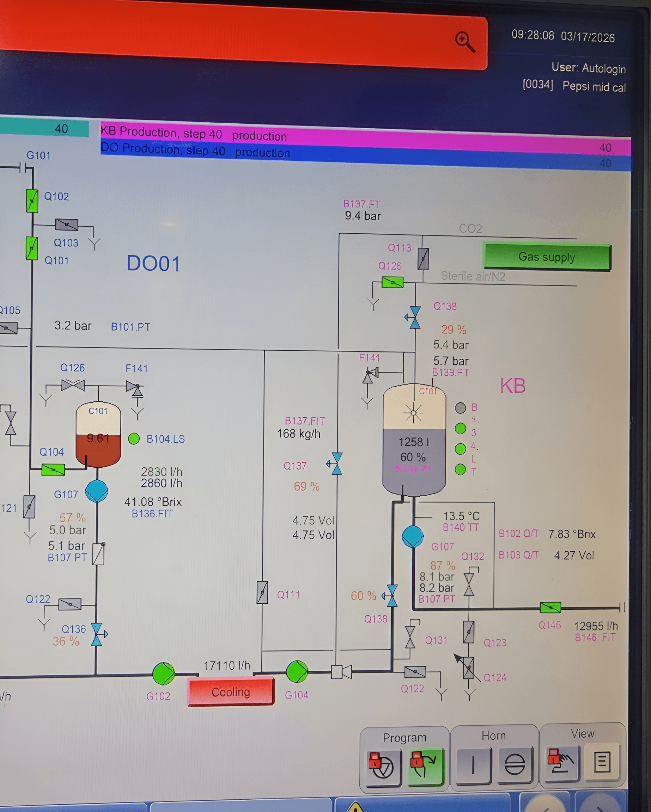This screenshot has height=812, width=651.
Task: Select the Q111 valve symbol
Action: [x=262, y=592]
